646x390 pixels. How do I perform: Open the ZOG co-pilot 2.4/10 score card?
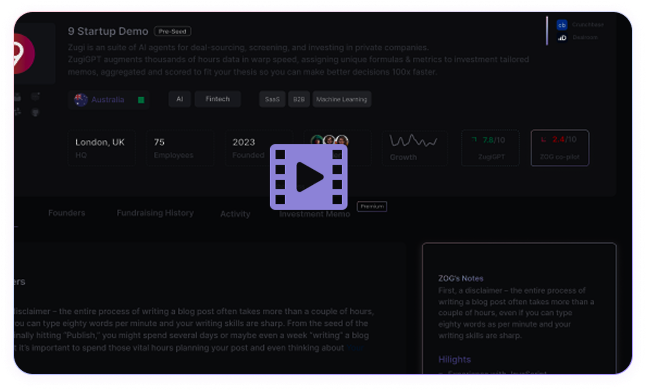click(x=560, y=148)
